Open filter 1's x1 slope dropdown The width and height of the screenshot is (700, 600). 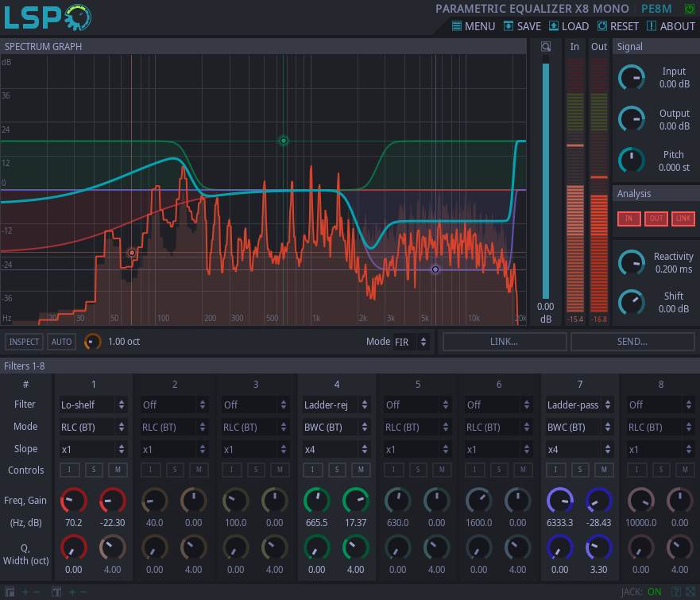click(93, 449)
